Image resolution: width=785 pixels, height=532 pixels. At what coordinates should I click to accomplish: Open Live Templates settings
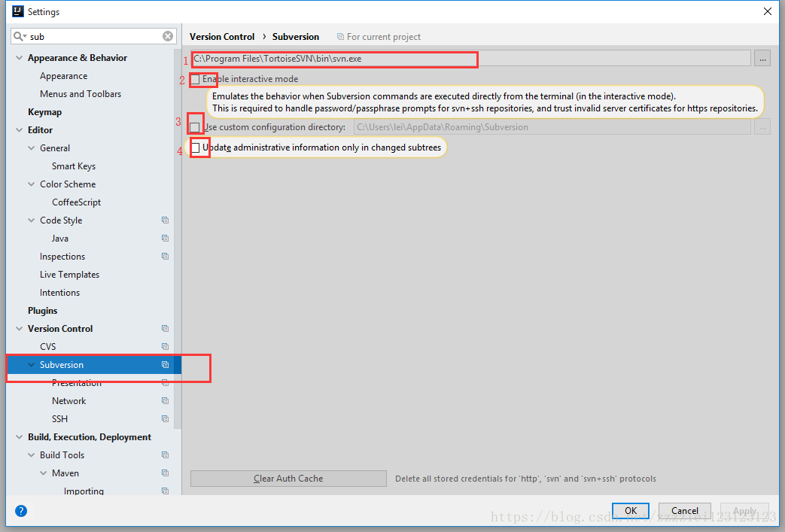(x=69, y=274)
